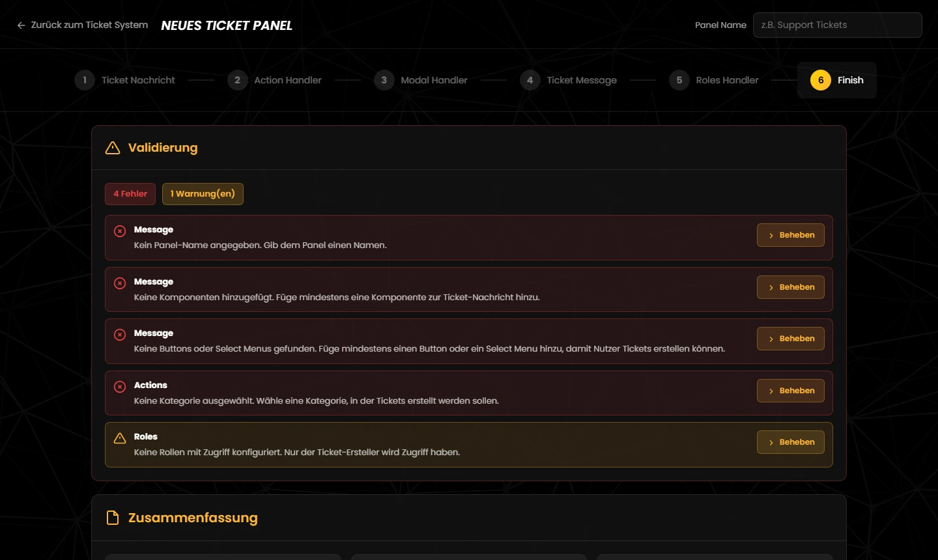Click error icon for Keine Buttons message
Viewport: 938px width, 560px height.
pyautogui.click(x=120, y=335)
